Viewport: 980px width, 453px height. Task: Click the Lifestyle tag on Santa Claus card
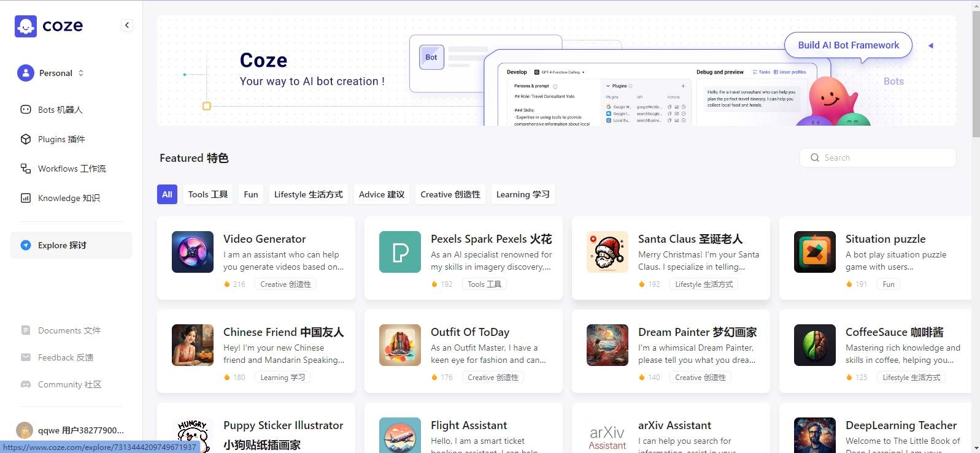pyautogui.click(x=704, y=284)
